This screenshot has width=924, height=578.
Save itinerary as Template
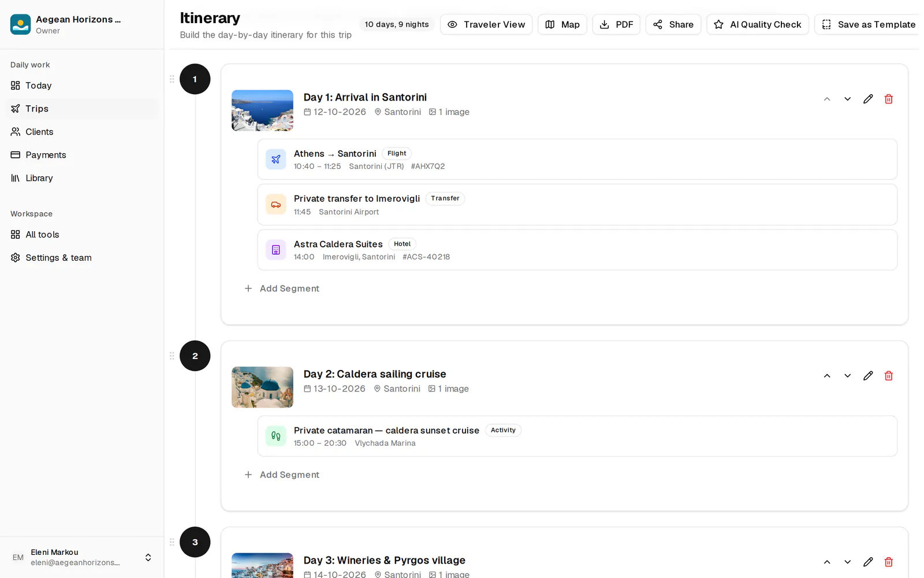click(869, 24)
